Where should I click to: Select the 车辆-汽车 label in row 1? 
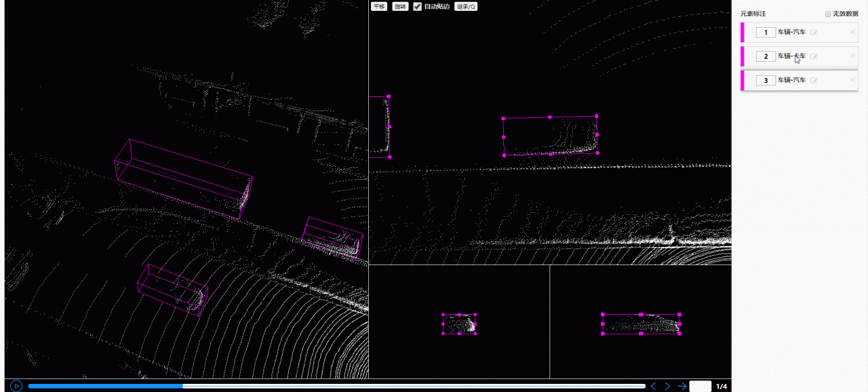click(x=792, y=32)
